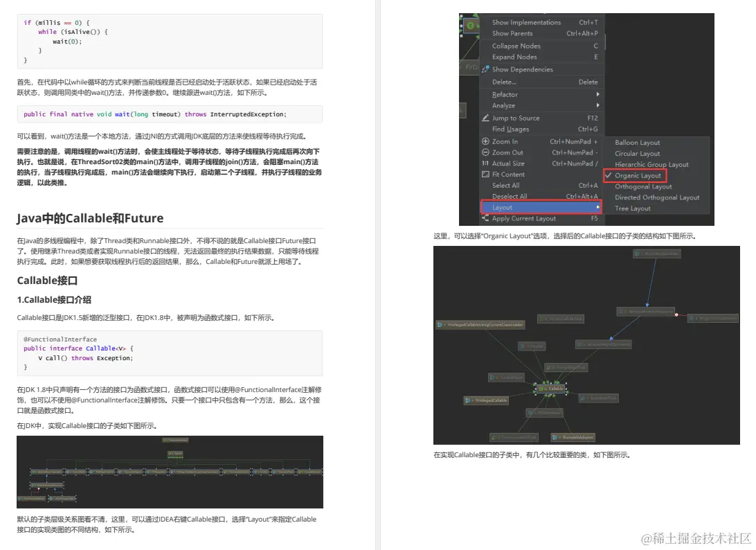Click the Callable node's interface icon
Image resolution: width=756 pixels, height=550 pixels.
click(542, 389)
